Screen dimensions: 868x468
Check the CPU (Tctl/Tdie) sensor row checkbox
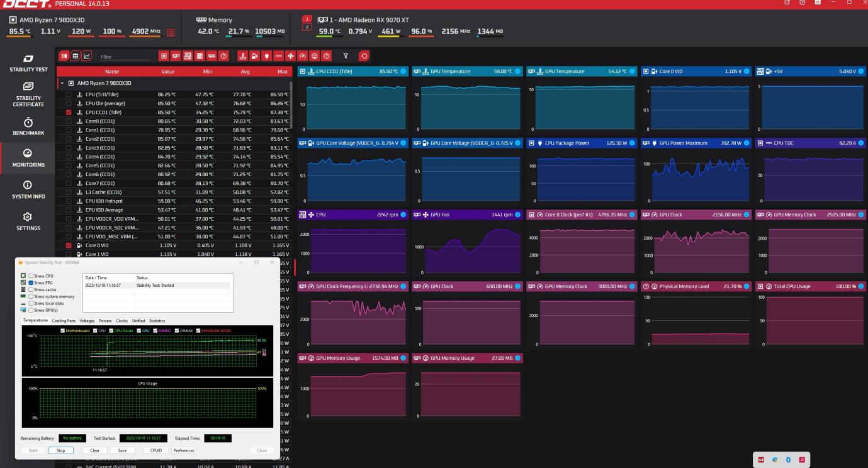pos(69,94)
